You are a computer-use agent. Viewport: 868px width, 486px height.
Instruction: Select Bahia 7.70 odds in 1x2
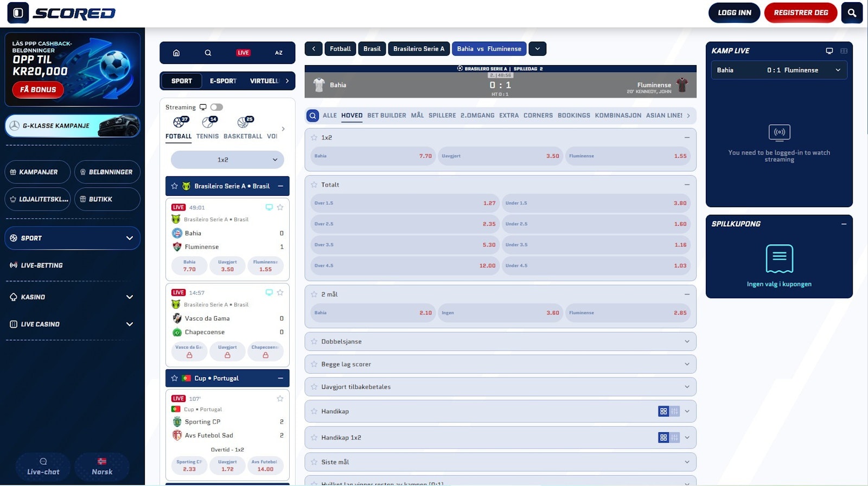373,156
